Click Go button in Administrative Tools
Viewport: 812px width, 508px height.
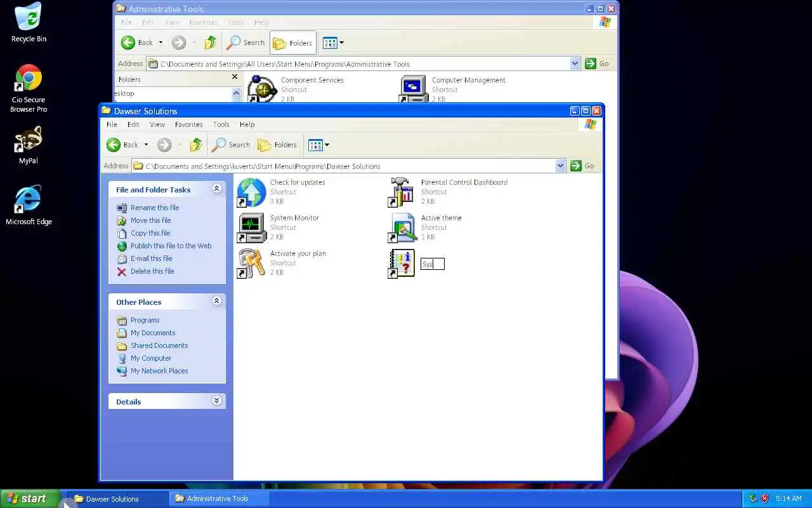click(597, 63)
